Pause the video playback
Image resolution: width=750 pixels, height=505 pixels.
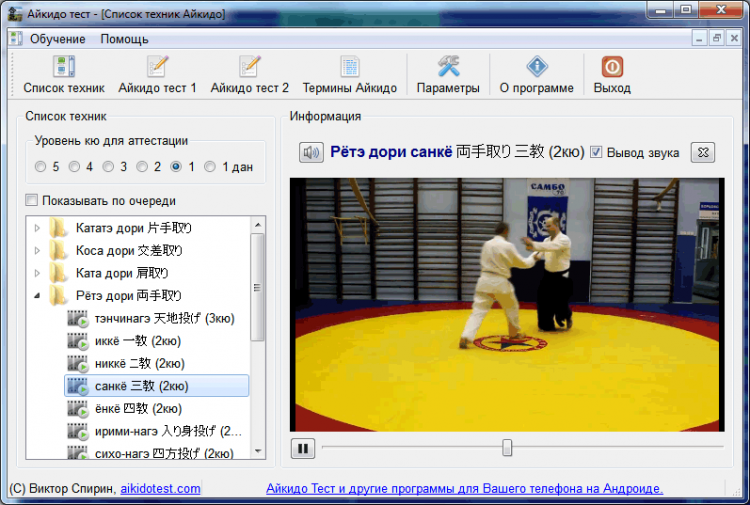point(303,449)
